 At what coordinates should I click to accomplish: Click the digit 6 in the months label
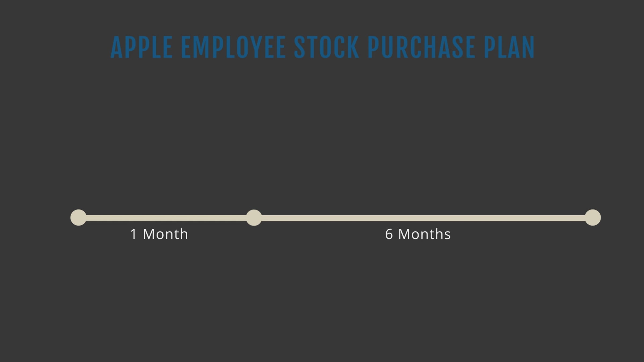pyautogui.click(x=389, y=234)
